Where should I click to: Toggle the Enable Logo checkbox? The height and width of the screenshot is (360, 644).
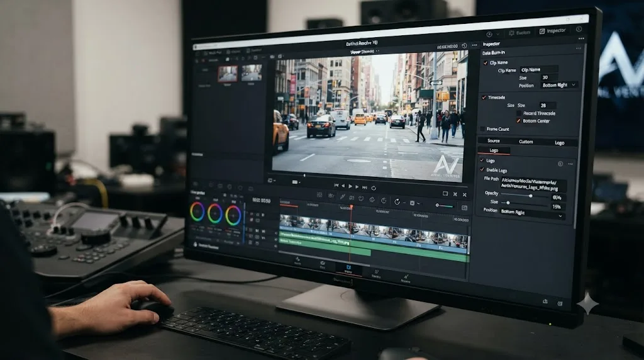point(482,169)
